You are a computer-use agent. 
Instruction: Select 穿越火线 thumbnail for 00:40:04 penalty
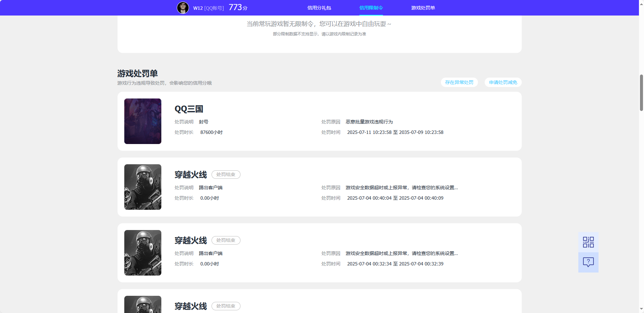click(143, 187)
